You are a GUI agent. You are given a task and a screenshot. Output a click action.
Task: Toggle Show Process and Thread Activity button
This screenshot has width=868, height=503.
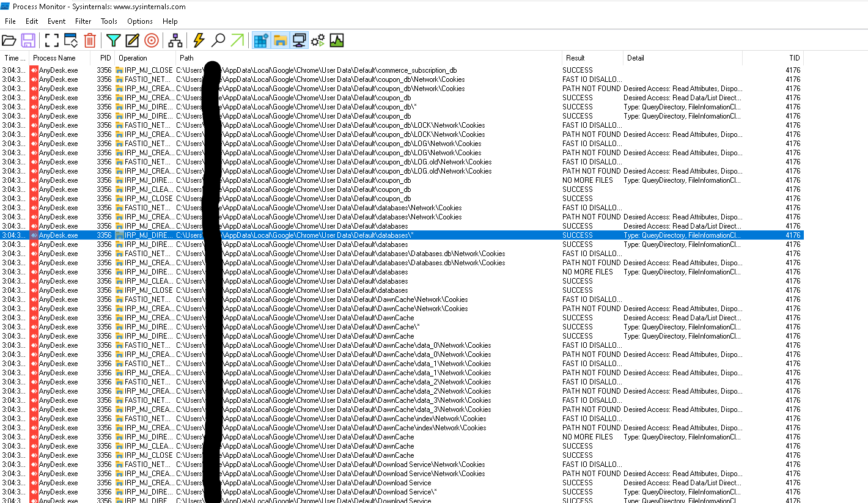tap(318, 41)
